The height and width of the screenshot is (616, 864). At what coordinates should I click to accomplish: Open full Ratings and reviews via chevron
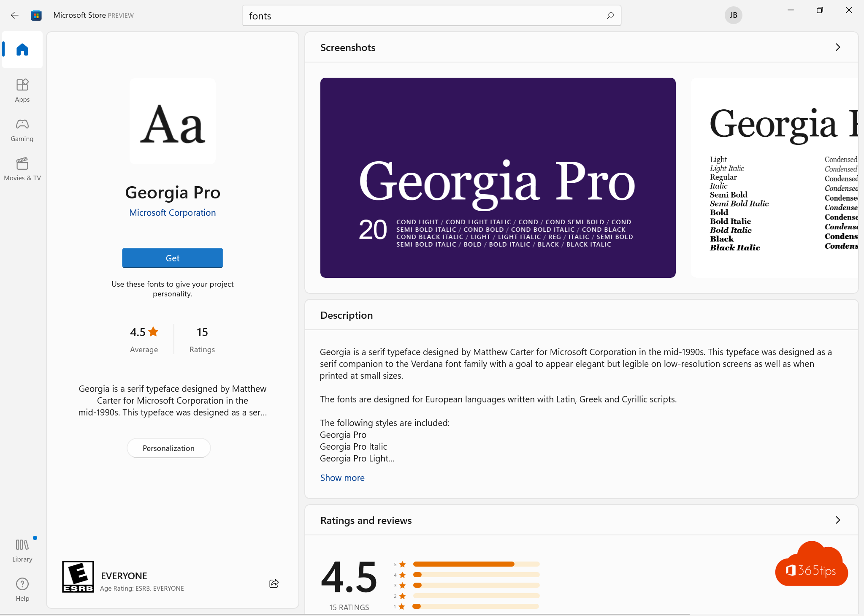(838, 520)
